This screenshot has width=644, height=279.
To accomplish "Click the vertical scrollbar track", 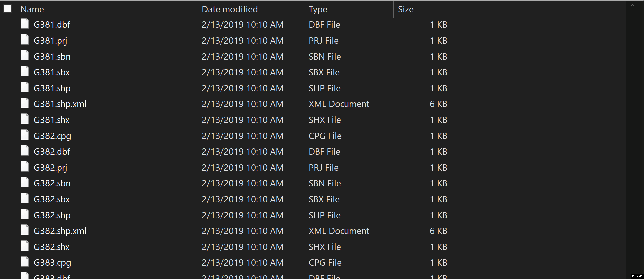I will coord(632,142).
